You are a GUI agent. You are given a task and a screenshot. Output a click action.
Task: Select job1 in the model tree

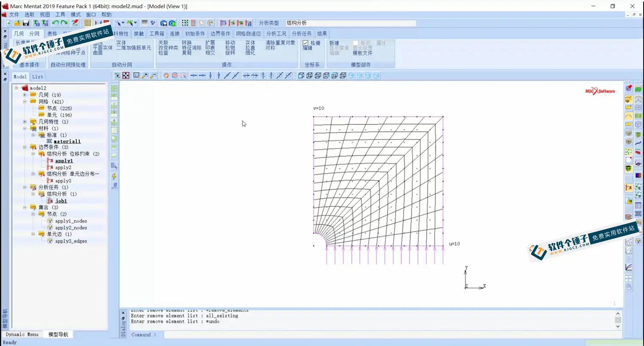(61, 201)
